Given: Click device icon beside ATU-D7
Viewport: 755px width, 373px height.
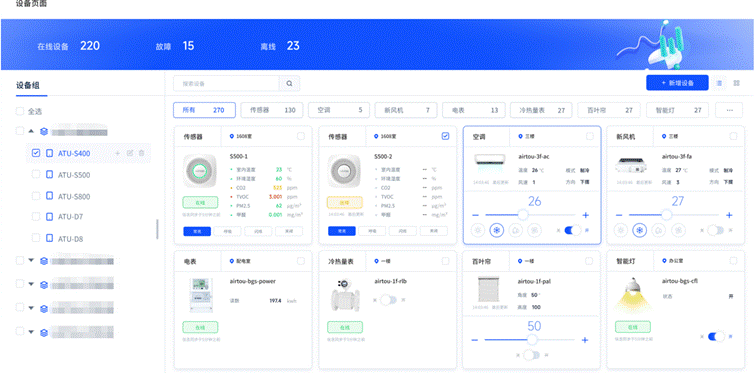Looking at the screenshot, I should [x=49, y=217].
